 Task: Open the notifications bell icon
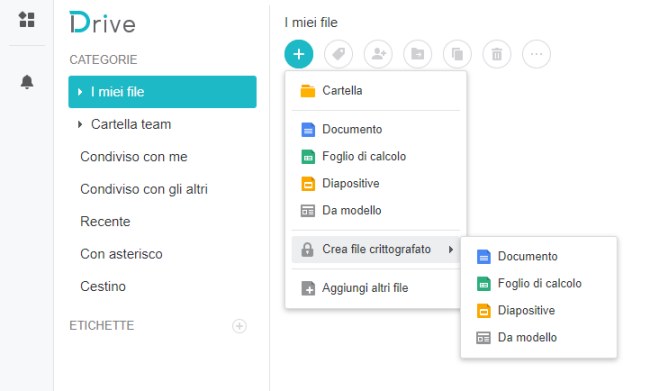pyautogui.click(x=27, y=82)
